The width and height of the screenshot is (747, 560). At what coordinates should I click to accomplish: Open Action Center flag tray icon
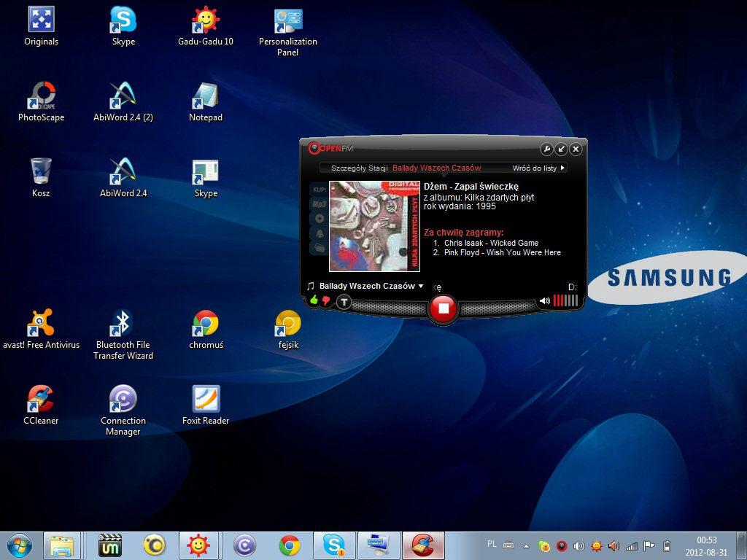point(649,545)
